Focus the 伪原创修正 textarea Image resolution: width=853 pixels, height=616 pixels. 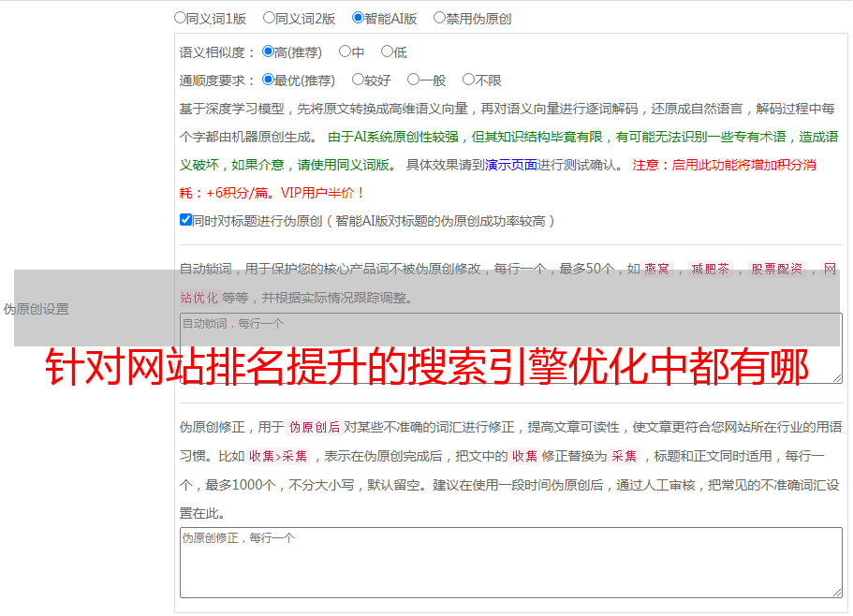point(511,563)
